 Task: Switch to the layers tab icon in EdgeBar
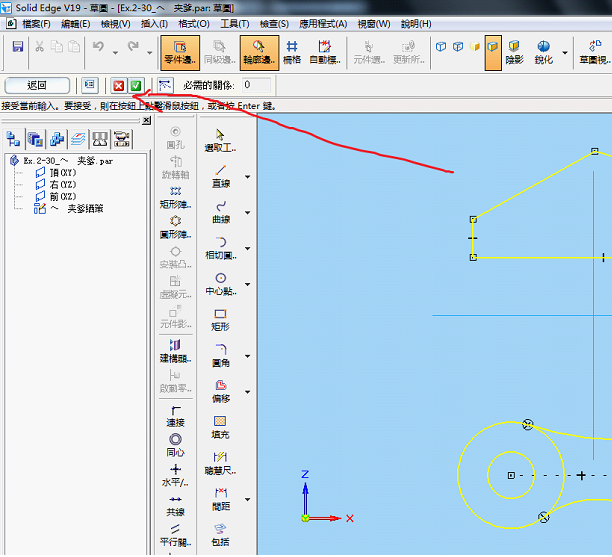[78, 139]
